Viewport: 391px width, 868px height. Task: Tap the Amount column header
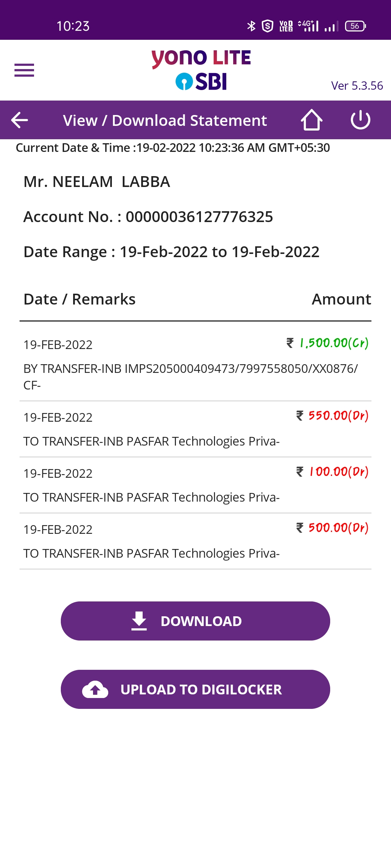click(x=341, y=299)
